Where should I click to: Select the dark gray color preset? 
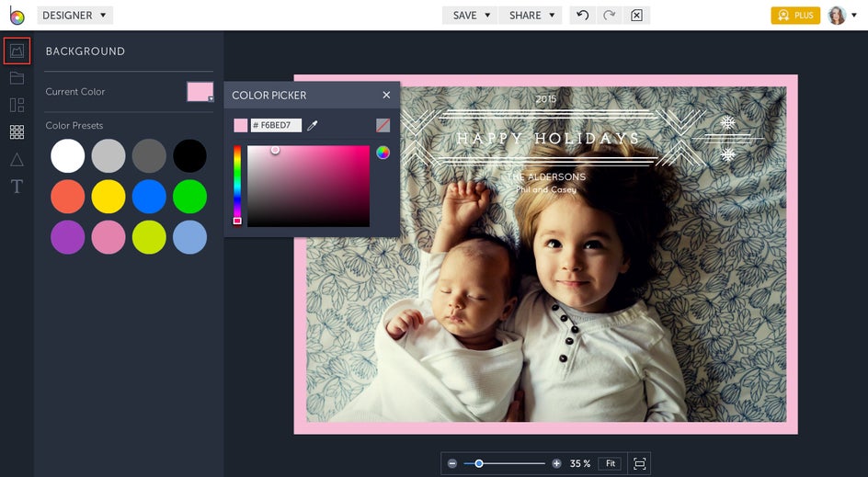(x=149, y=156)
